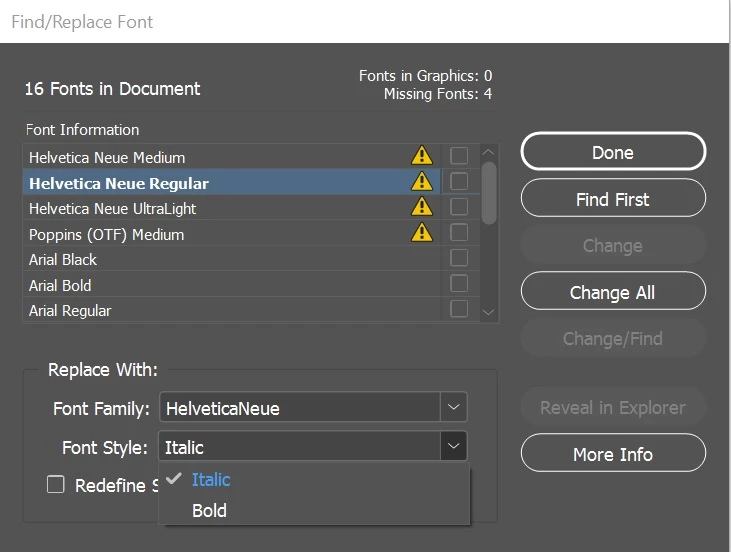The image size is (731, 552).
Task: Toggle the Redefine Style checkbox
Action: (x=56, y=485)
